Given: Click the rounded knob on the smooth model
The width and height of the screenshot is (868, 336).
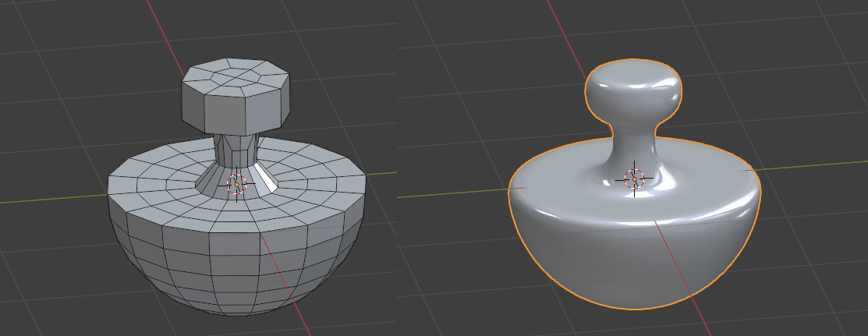Looking at the screenshot, I should pyautogui.click(x=633, y=91).
